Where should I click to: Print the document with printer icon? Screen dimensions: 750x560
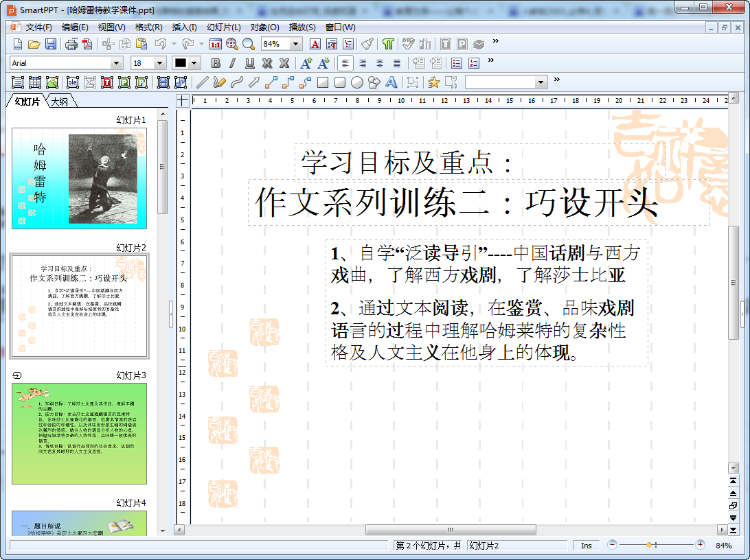point(71,45)
